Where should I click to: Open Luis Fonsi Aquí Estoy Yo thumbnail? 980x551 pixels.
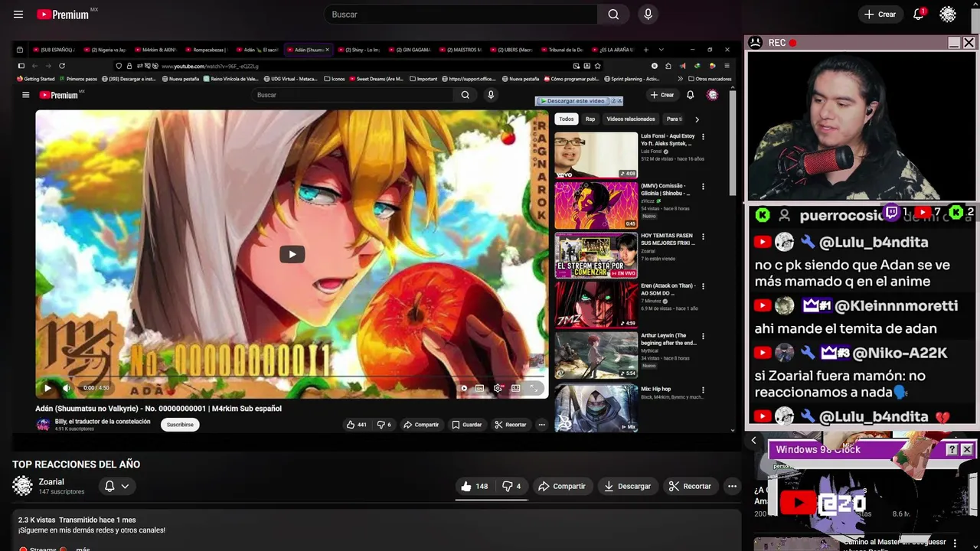point(596,155)
